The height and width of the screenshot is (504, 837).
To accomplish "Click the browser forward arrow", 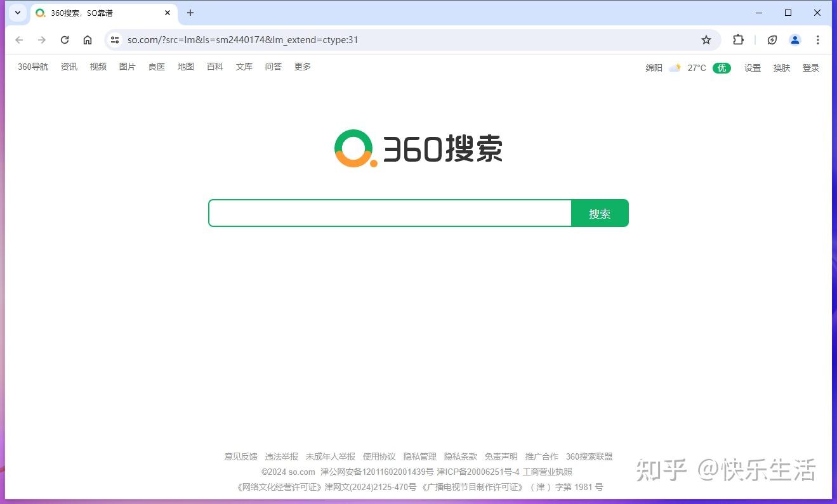I will [42, 40].
